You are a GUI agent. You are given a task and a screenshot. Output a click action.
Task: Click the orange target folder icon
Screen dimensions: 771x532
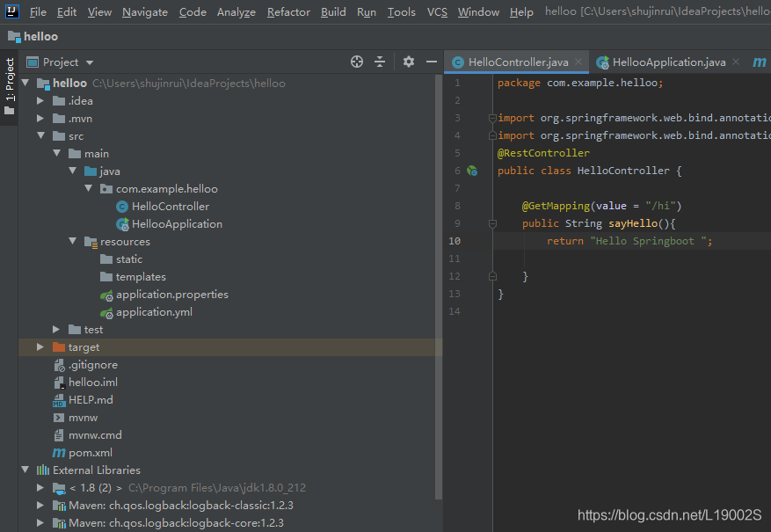[59, 347]
